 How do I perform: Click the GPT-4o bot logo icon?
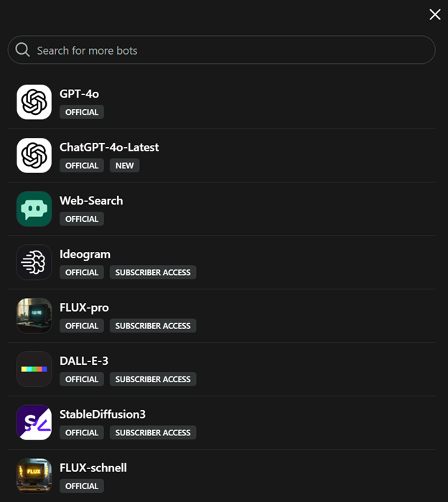click(34, 102)
